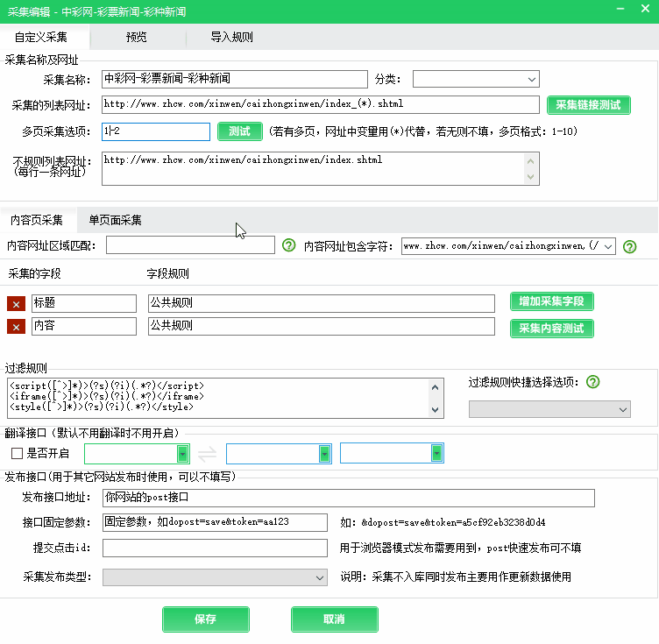
Task: Switch to the 自定义采集 tab
Action: (x=41, y=37)
